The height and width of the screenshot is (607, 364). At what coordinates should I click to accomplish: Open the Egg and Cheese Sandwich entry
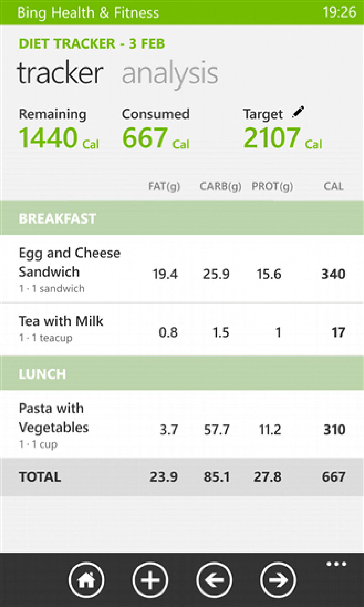pyautogui.click(x=182, y=269)
